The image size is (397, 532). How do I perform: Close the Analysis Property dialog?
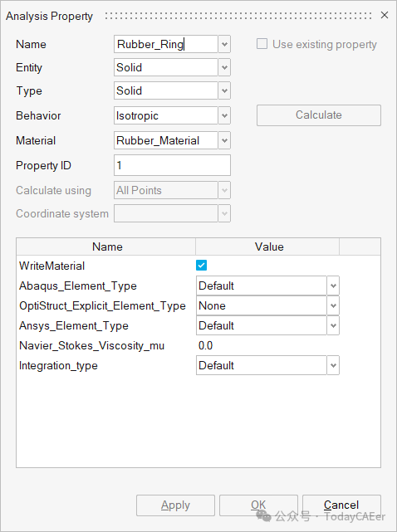click(x=384, y=15)
